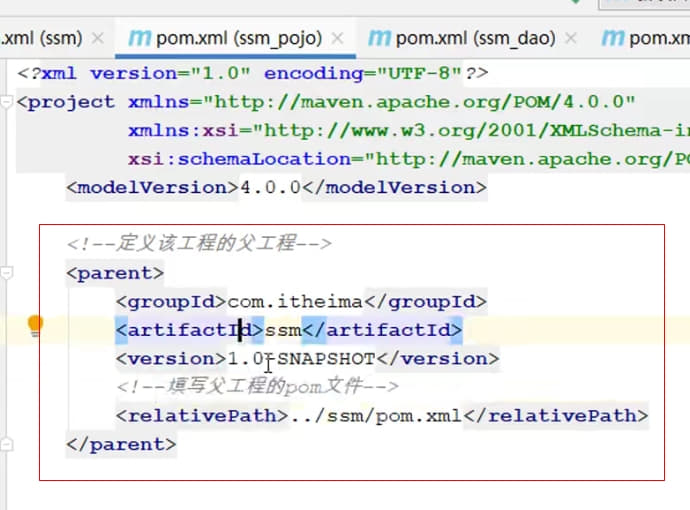This screenshot has width=690, height=510.
Task: Click the comment 填写父工程的pom文件
Action: pyautogui.click(x=257, y=387)
